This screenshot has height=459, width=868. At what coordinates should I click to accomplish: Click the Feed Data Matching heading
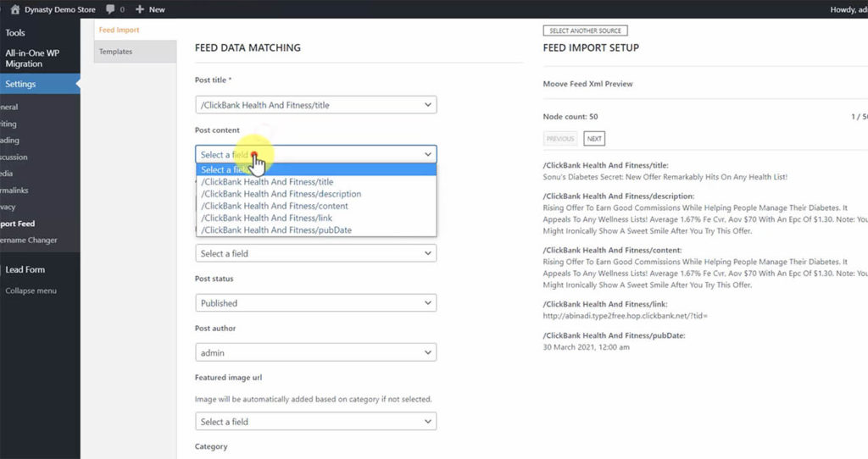(x=248, y=48)
